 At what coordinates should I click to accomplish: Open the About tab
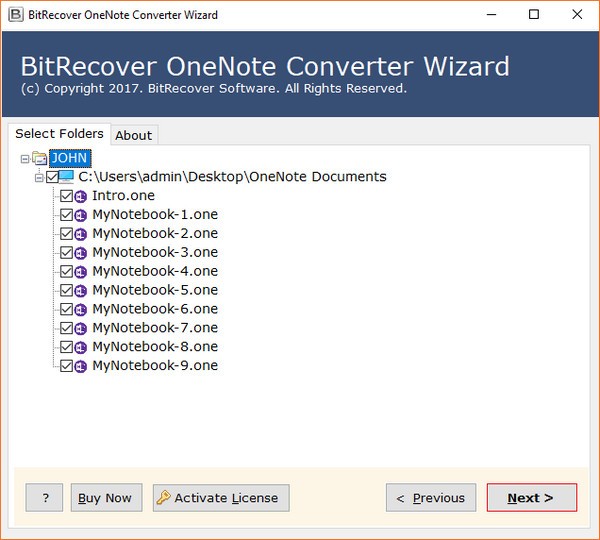(x=134, y=135)
